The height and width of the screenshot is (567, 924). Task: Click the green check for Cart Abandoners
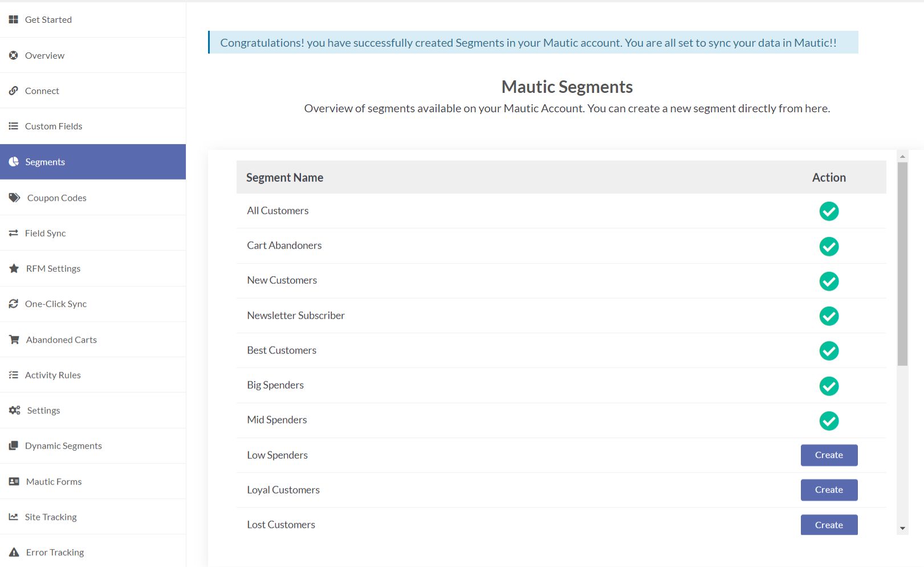829,247
